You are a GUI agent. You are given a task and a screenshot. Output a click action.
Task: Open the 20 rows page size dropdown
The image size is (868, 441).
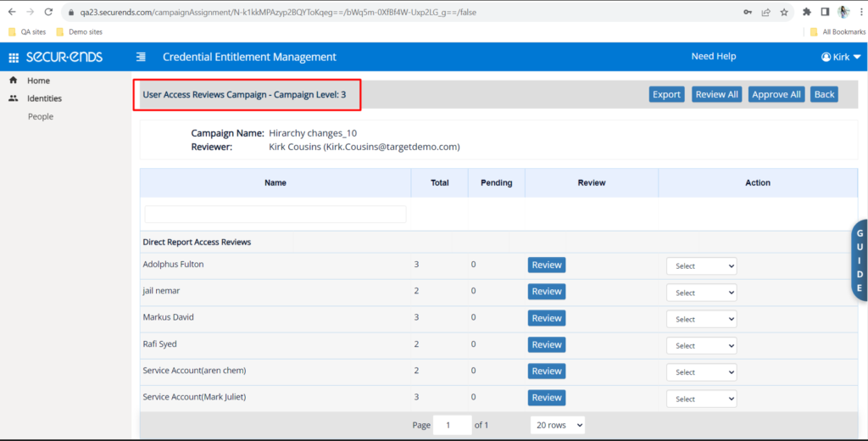[558, 425]
